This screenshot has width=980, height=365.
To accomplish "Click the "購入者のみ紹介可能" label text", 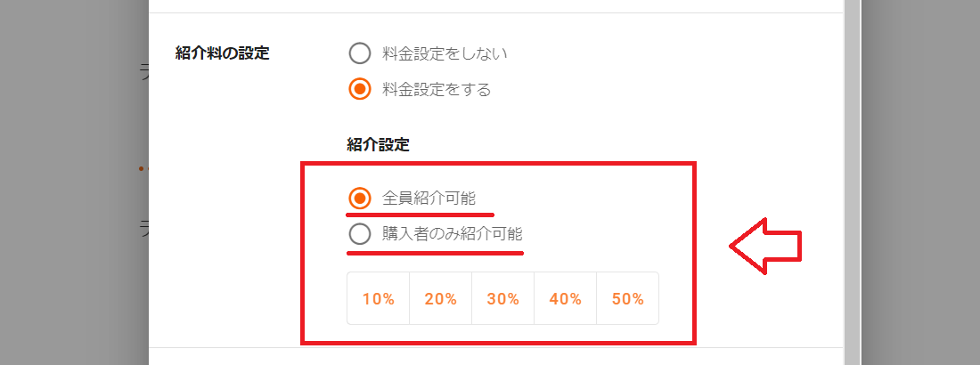I will coord(453,235).
